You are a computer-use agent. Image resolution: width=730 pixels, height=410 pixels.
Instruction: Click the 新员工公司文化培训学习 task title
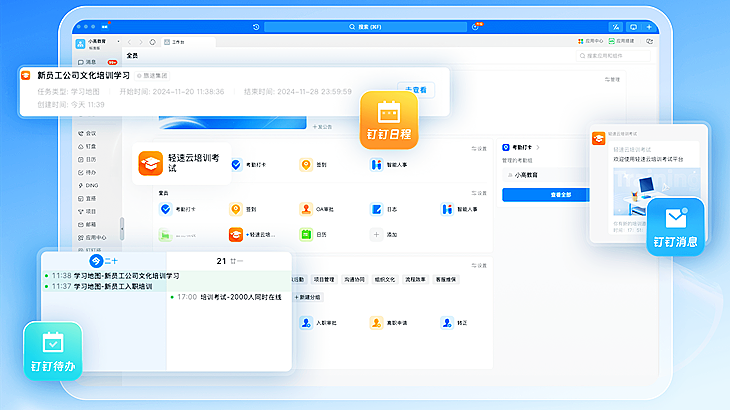click(83, 75)
